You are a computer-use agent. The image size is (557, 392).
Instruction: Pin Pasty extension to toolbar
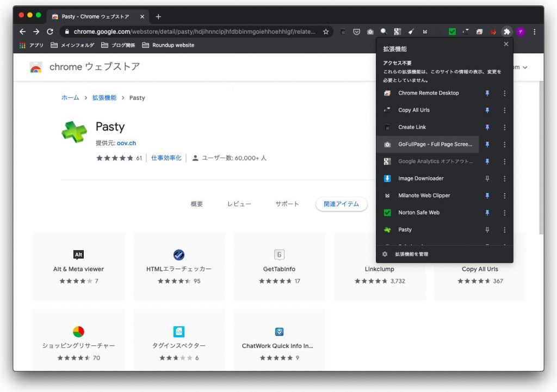487,230
